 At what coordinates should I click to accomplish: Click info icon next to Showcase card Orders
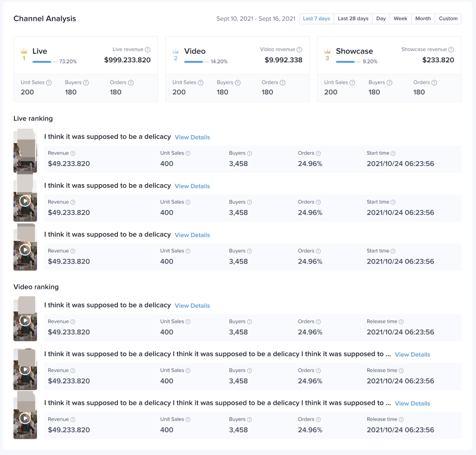point(434,83)
